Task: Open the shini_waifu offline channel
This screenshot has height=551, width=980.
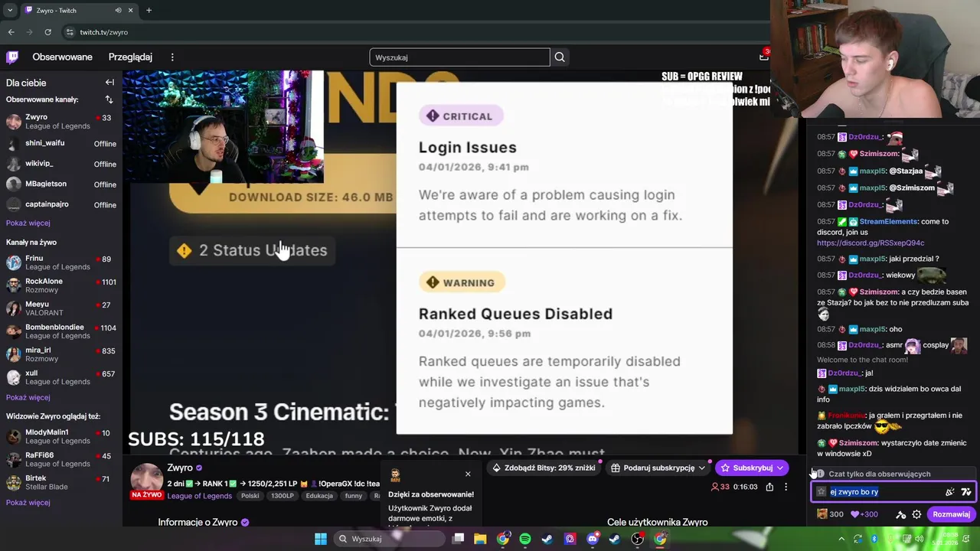Action: (x=61, y=144)
